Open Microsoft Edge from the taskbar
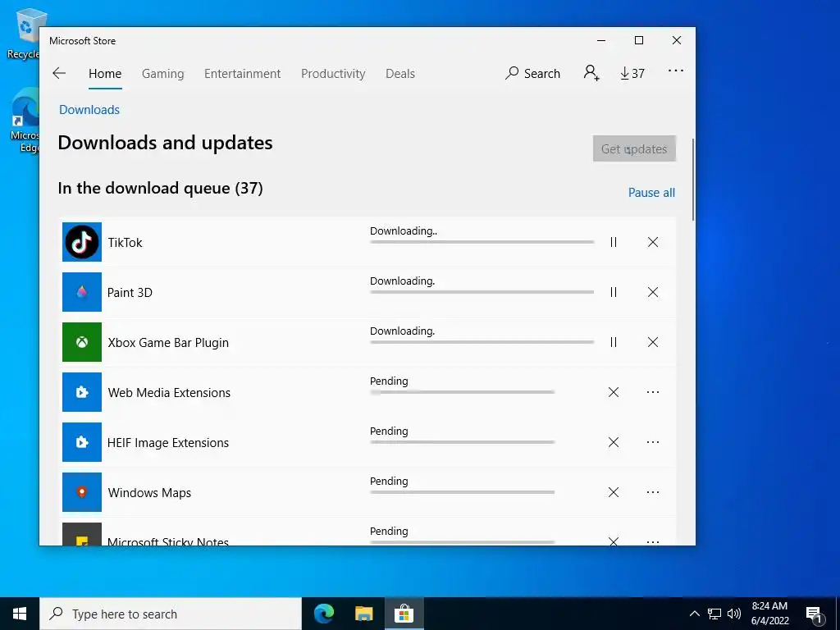Screen dimensions: 840x630 [324, 614]
